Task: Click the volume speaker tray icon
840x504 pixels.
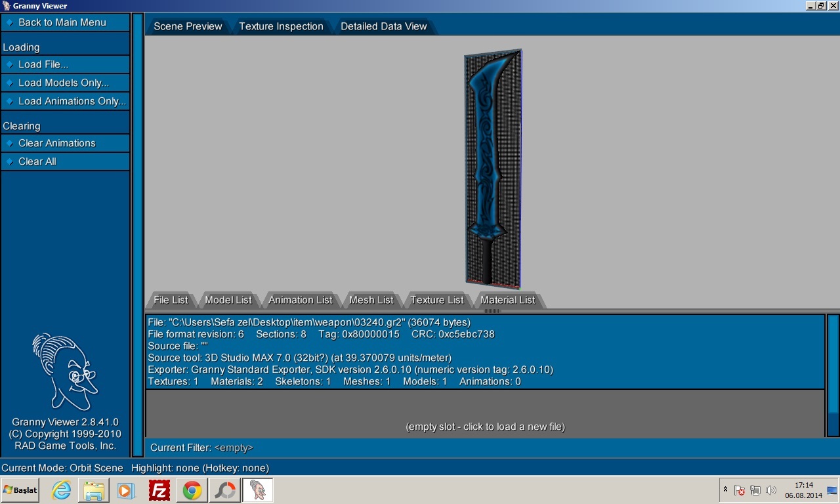Action: [771, 490]
